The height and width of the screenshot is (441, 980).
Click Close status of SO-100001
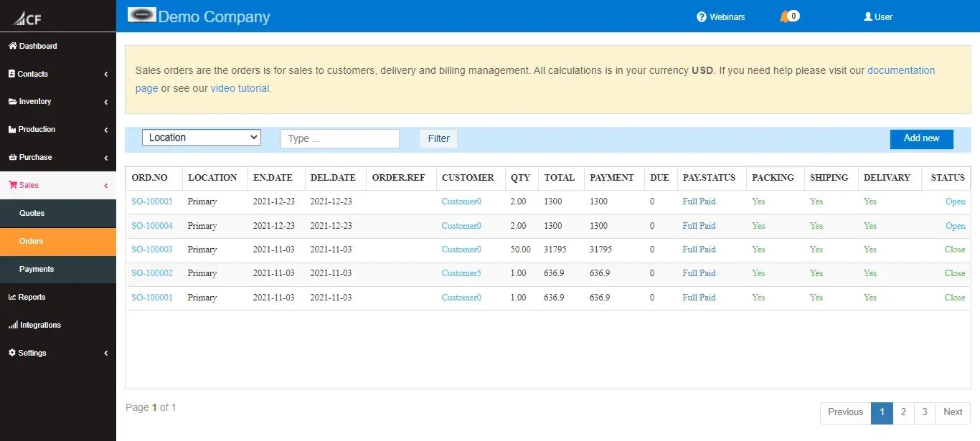[x=955, y=298]
